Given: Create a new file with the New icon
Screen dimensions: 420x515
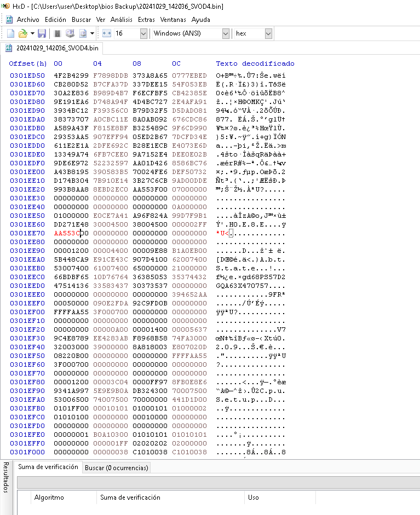Looking at the screenshot, I should click(x=10, y=33).
